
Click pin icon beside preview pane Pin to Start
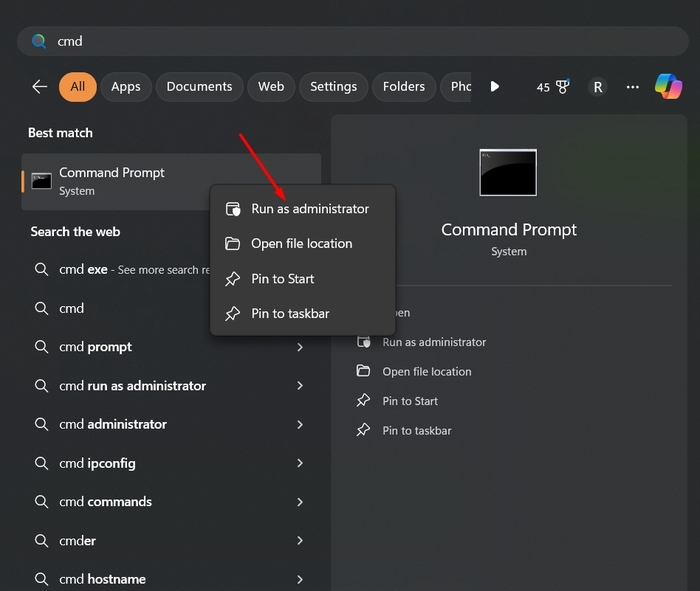[363, 400]
